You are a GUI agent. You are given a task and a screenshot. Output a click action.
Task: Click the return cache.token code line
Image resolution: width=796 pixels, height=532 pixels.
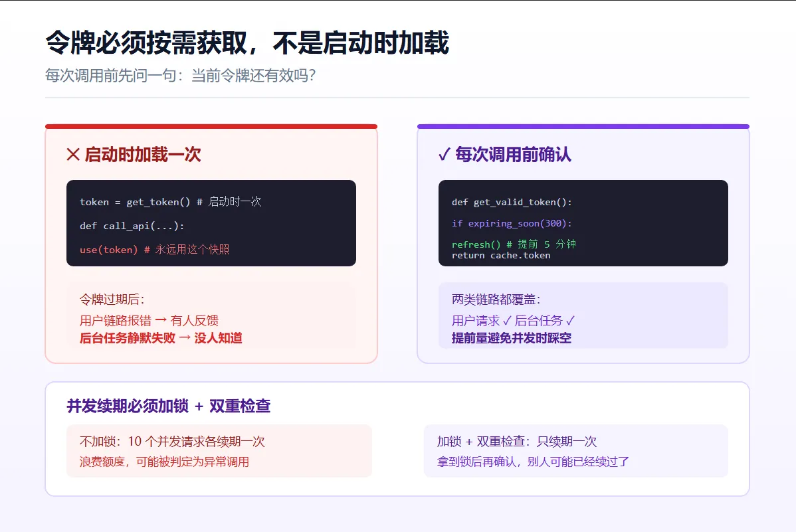point(501,255)
